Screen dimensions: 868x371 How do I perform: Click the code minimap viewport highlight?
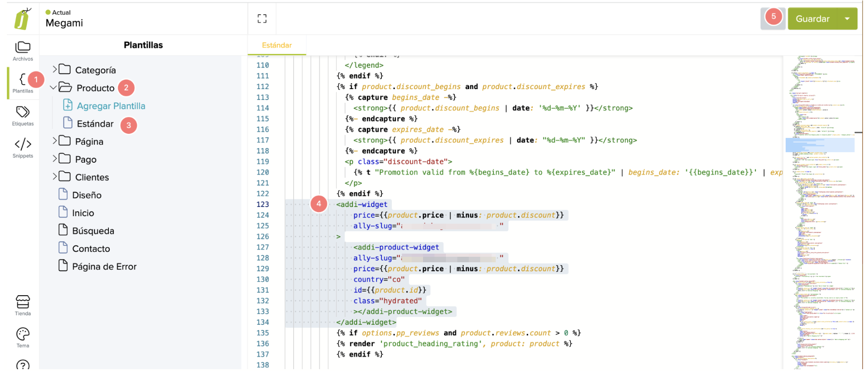820,145
